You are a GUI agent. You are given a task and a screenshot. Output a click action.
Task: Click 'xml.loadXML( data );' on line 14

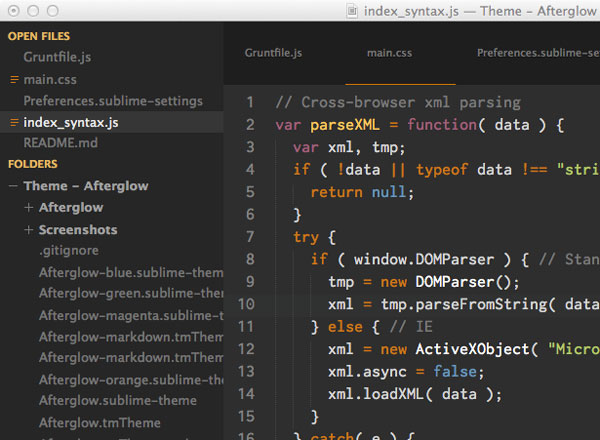click(415, 394)
